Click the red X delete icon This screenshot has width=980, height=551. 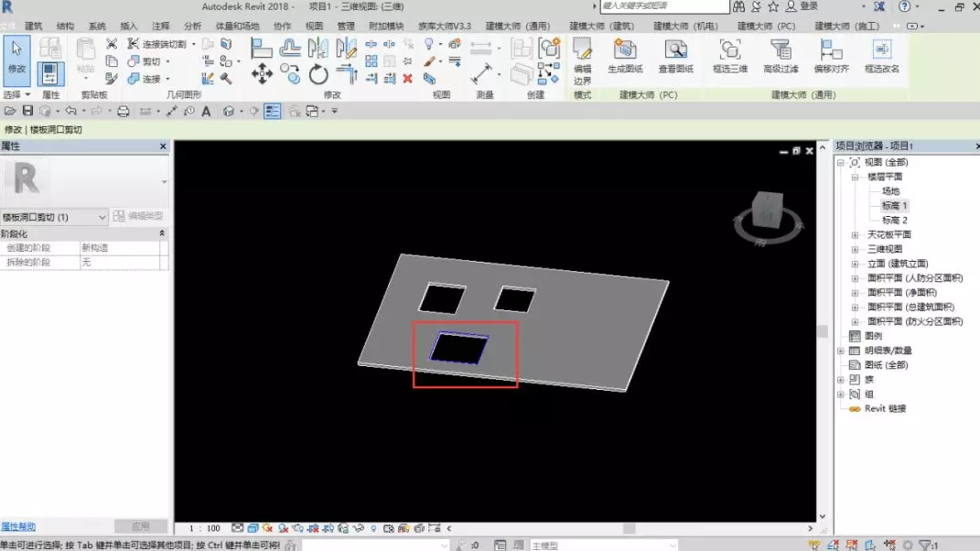pos(407,80)
